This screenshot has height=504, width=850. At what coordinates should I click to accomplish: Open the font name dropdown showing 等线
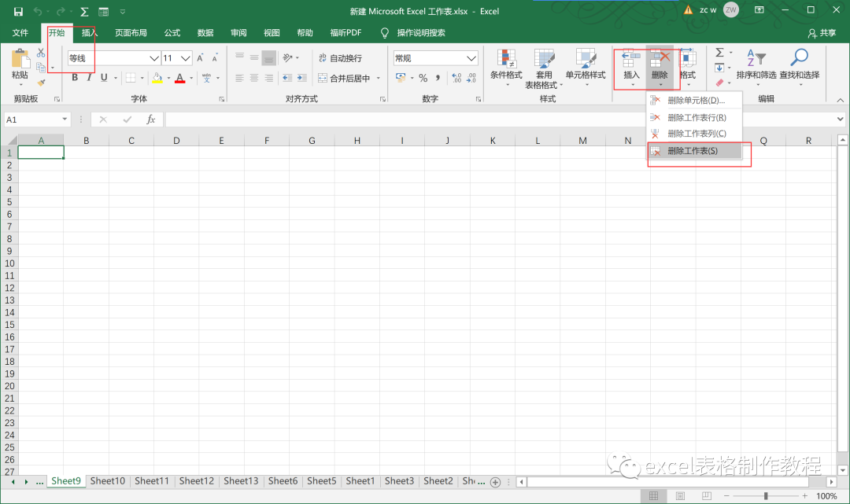point(154,58)
